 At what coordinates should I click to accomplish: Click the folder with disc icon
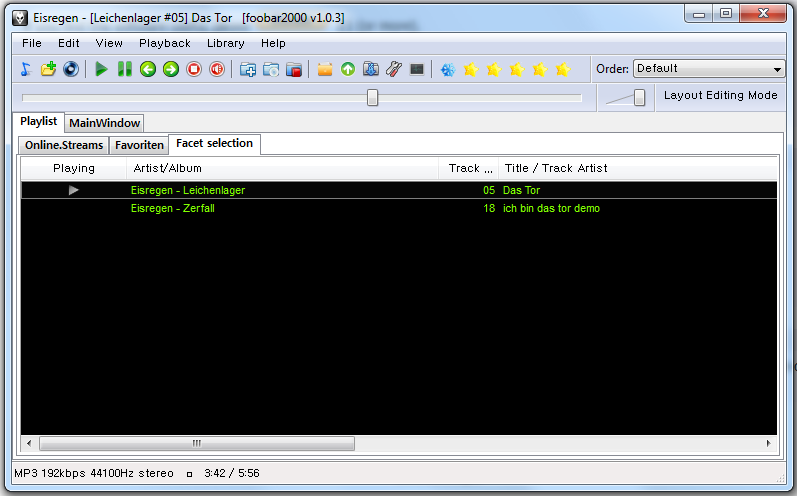point(271,69)
